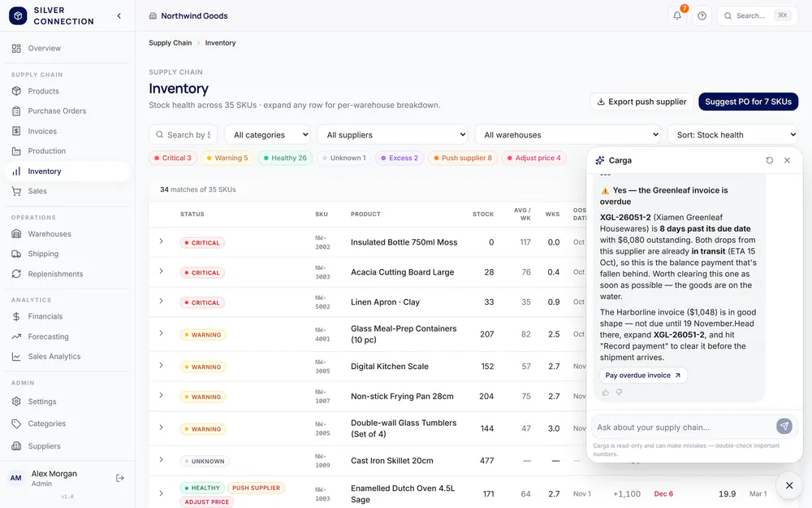Toggle the Excess 2 filter chip

[x=400, y=158]
